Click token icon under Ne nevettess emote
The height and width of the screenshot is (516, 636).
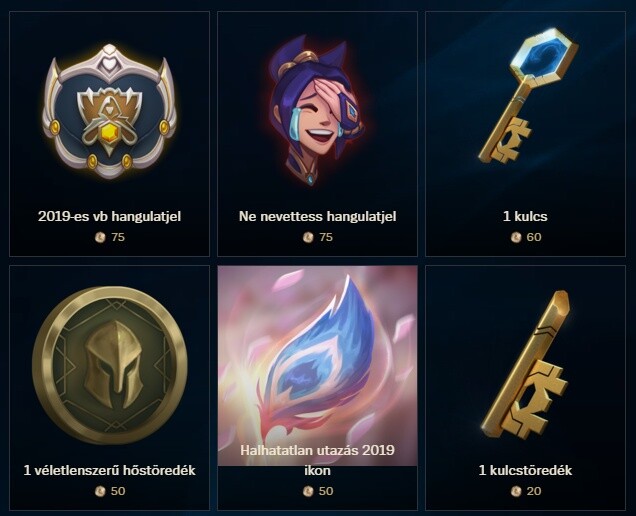[x=308, y=237]
